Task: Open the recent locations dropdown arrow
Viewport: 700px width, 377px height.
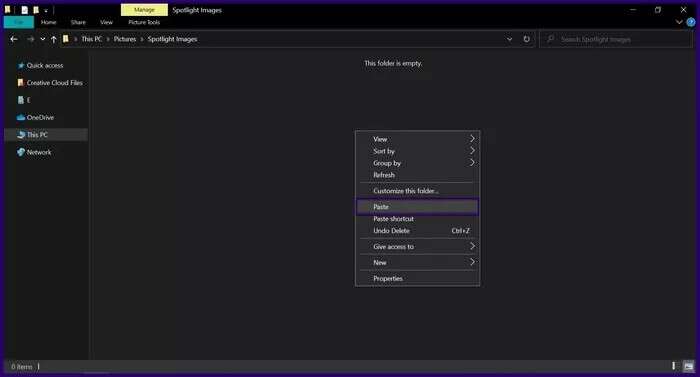Action: 43,39
